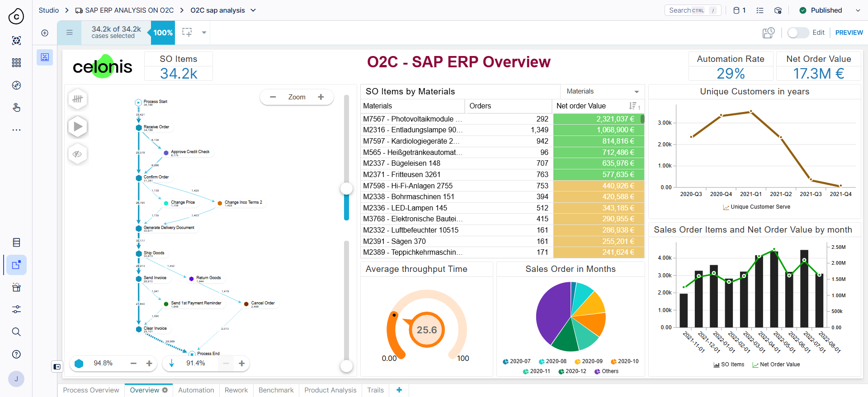Open the hamburger menu beside cases selected

69,33
